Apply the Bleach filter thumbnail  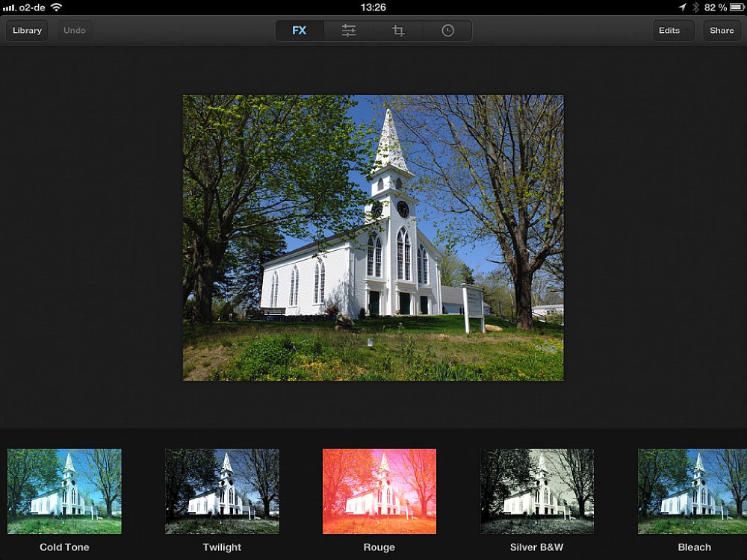pyautogui.click(x=692, y=491)
